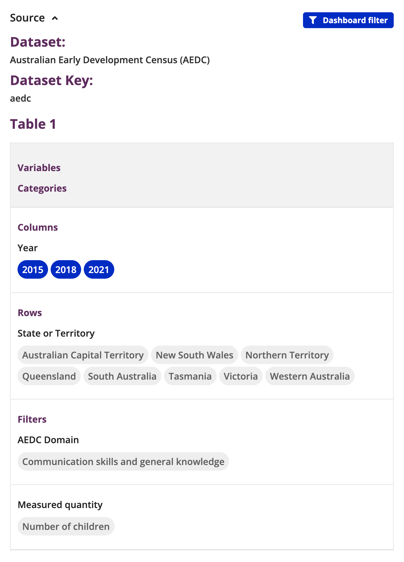Select the Victoria chip
This screenshot has width=404, height=562.
pyautogui.click(x=241, y=376)
